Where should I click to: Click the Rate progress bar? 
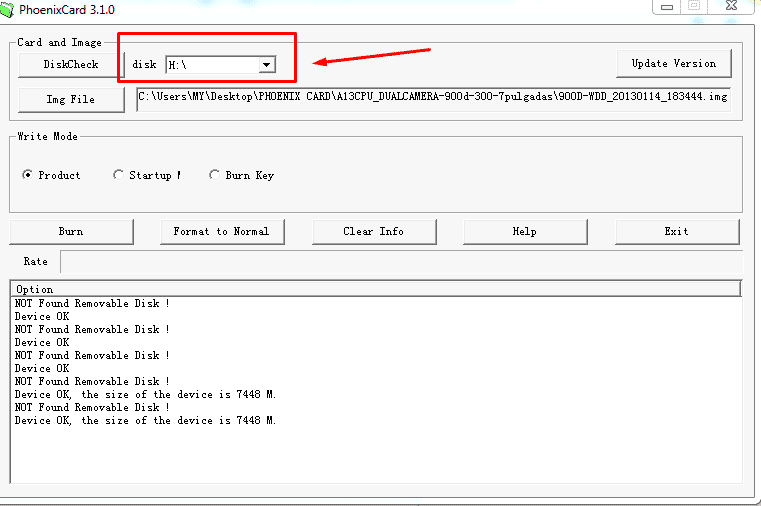click(401, 261)
